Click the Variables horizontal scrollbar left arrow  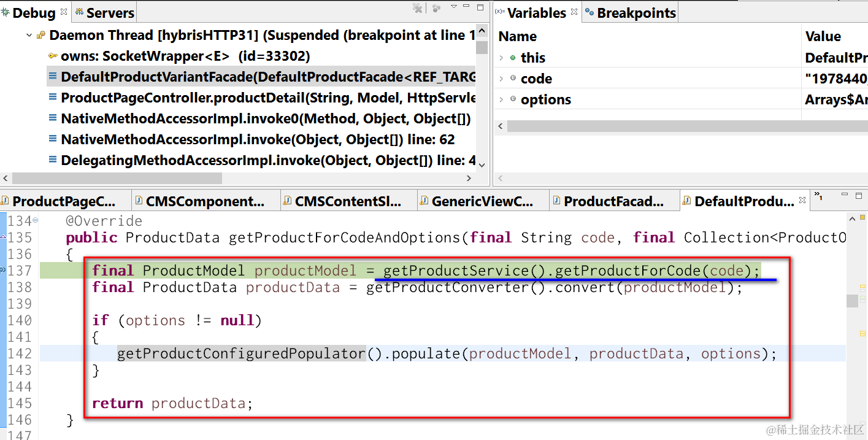tap(501, 126)
